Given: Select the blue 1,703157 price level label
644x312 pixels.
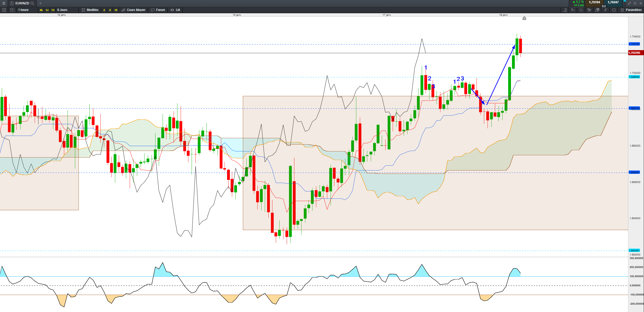Looking at the screenshot, I should [634, 44].
